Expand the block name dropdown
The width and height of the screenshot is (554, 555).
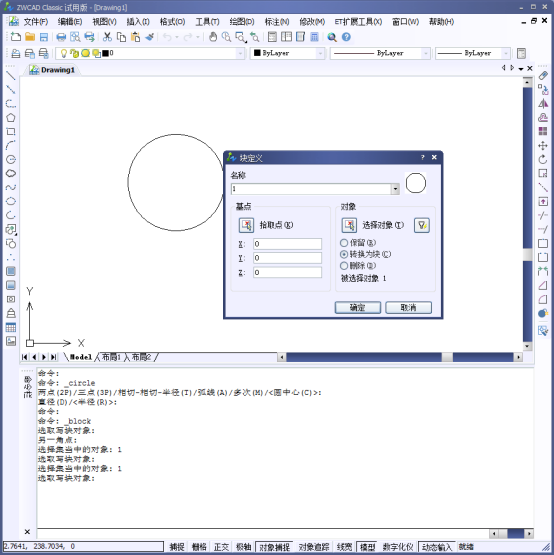click(395, 189)
